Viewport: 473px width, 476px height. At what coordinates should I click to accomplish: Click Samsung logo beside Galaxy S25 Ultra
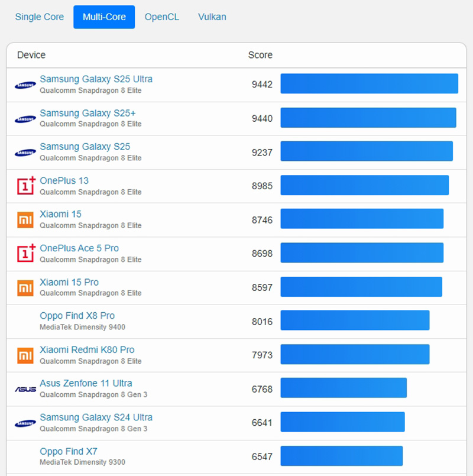tap(25, 85)
